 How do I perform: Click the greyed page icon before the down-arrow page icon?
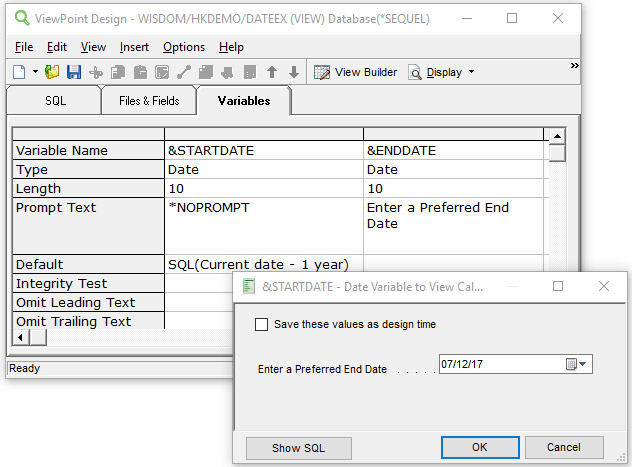(206, 73)
